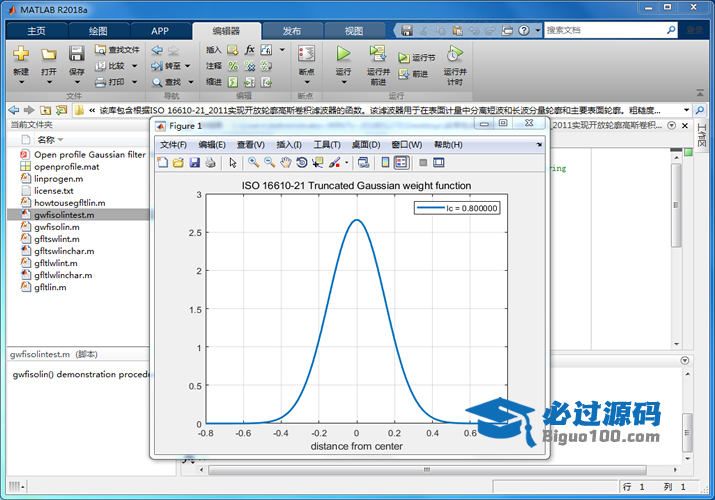Select license.txt in file list
Viewport: 715px width, 500px height.
point(53,191)
